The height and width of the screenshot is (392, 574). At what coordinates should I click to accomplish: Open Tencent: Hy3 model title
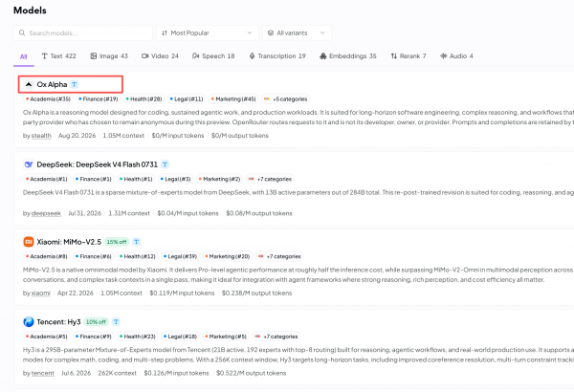[58, 322]
